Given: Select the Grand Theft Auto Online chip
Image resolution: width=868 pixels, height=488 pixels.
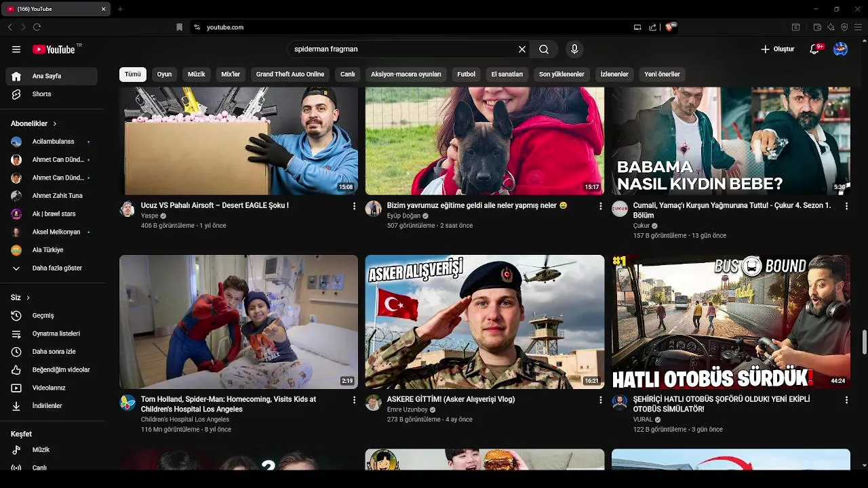Looking at the screenshot, I should click(290, 75).
